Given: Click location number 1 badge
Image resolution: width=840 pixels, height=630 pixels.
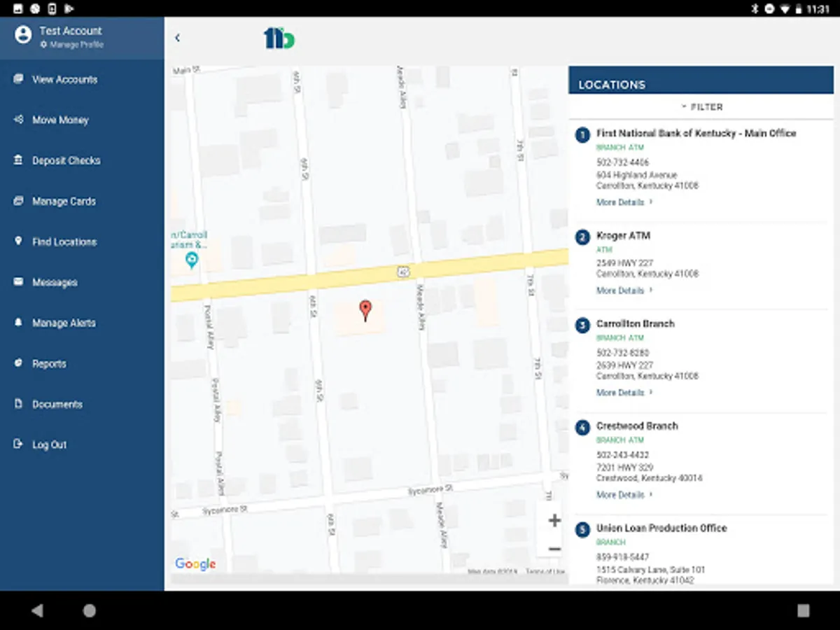Looking at the screenshot, I should coord(582,134).
